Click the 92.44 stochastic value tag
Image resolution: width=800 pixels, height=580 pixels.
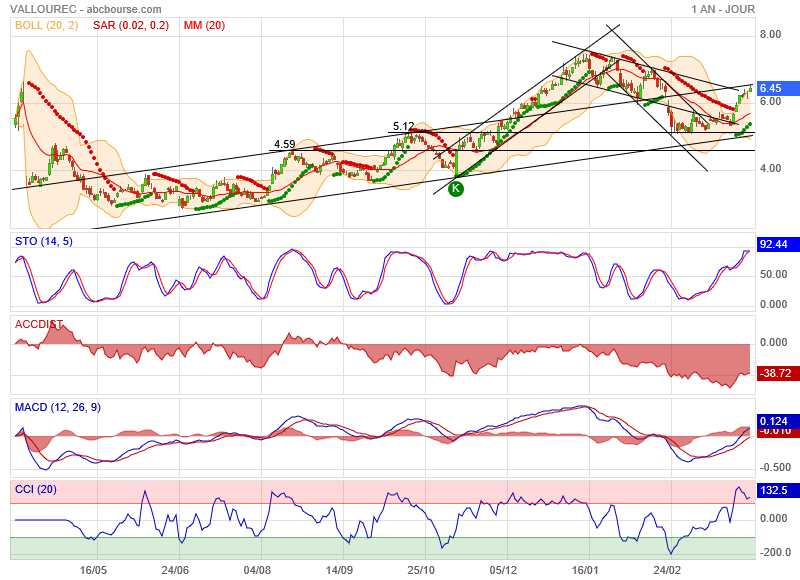(778, 244)
